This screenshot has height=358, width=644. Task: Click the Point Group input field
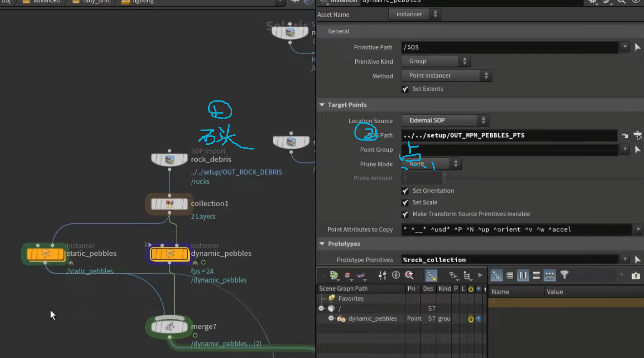pos(509,150)
